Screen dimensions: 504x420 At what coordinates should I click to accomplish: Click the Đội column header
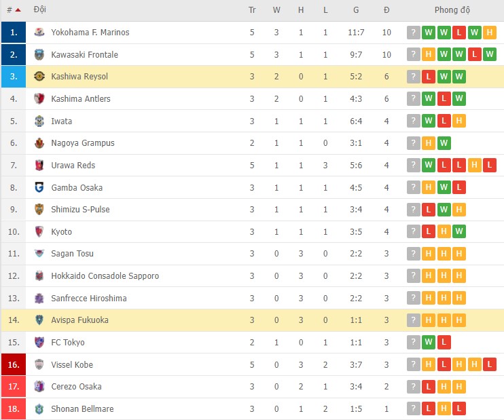click(x=40, y=10)
